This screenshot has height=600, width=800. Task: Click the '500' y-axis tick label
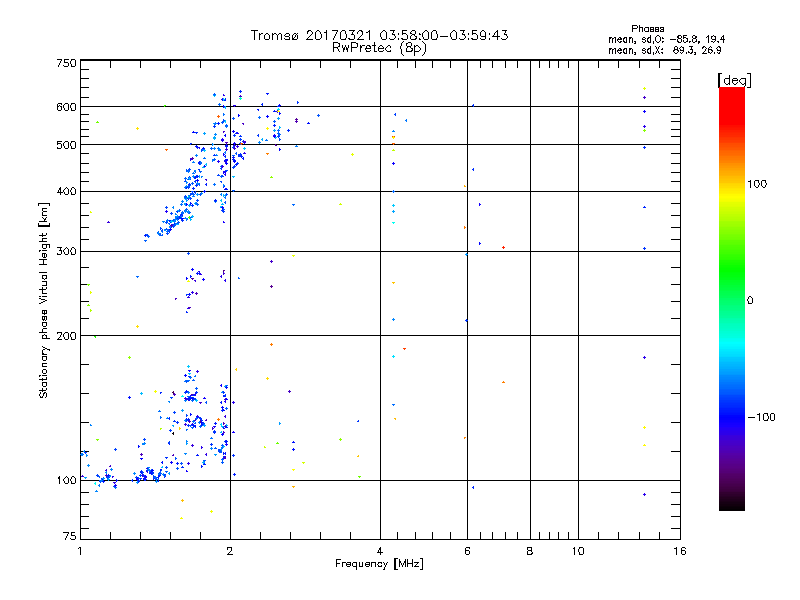click(66, 145)
